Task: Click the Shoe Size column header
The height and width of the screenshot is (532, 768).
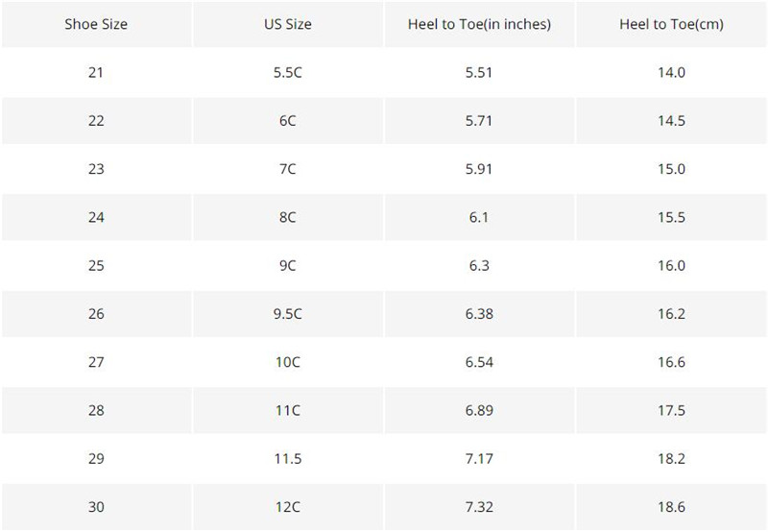Action: pos(96,24)
